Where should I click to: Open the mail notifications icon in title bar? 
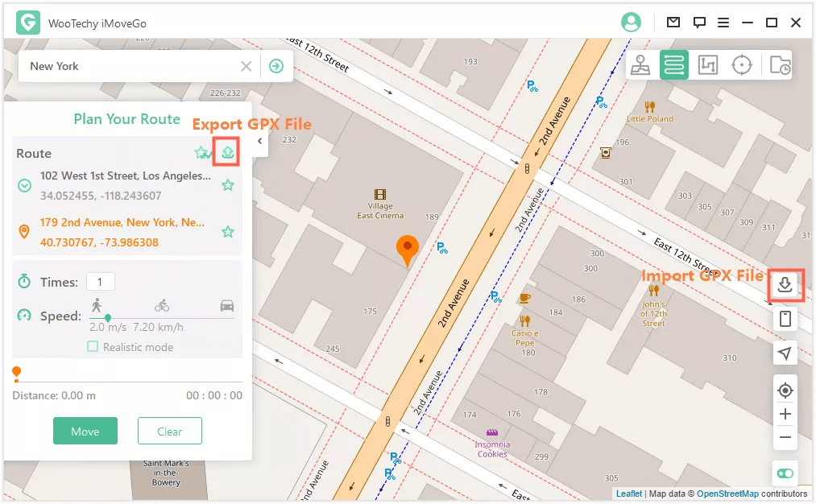pyautogui.click(x=673, y=22)
